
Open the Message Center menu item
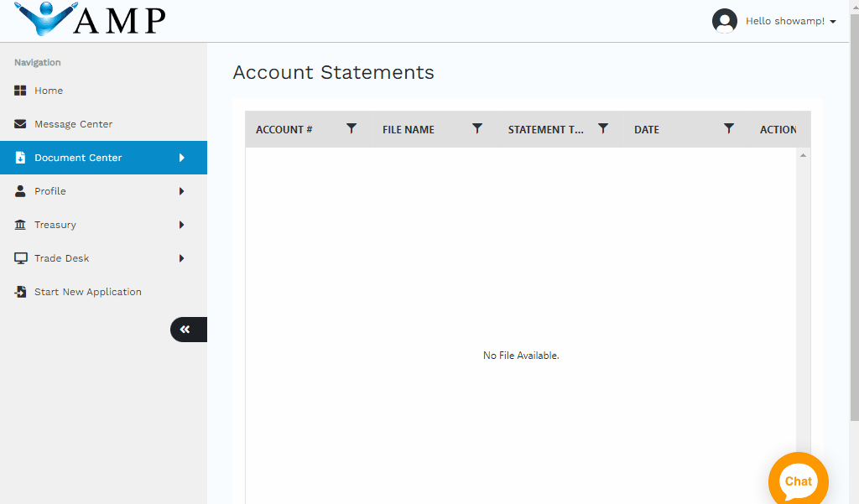click(x=73, y=124)
